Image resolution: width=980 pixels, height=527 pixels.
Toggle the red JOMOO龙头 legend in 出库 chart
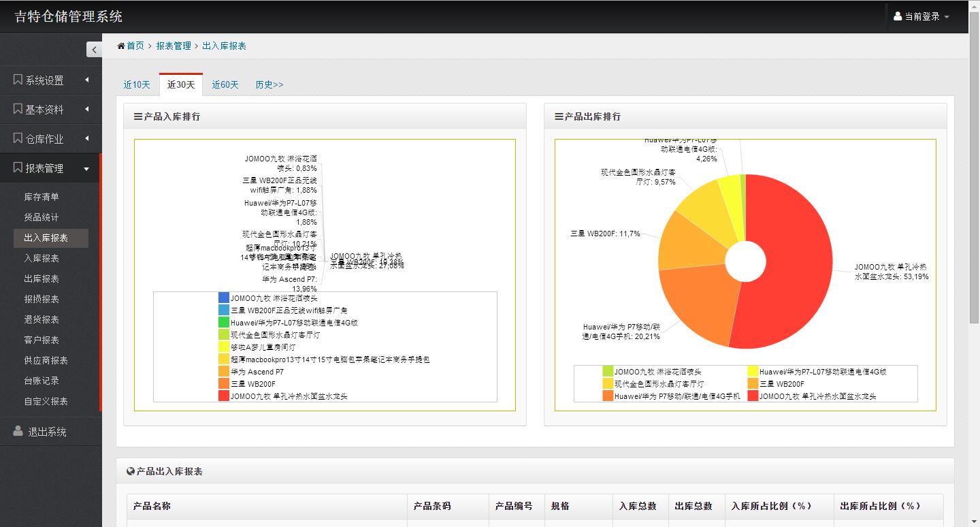[x=753, y=396]
